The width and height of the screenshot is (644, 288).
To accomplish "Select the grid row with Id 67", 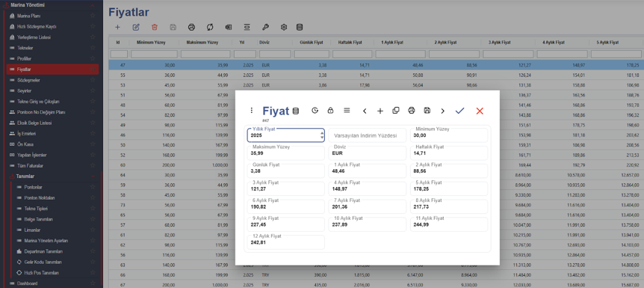I will pyautogui.click(x=376, y=284).
